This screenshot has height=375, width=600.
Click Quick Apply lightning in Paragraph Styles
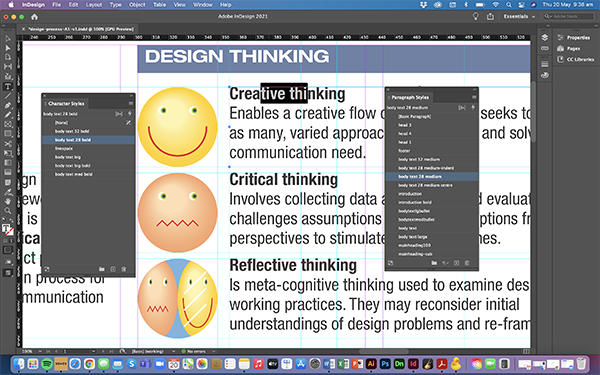(473, 108)
